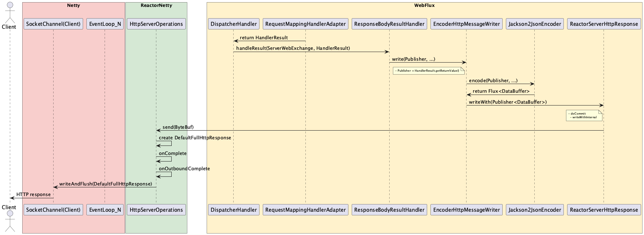Select the "HTTP response" message label
This screenshot has width=644, height=235.
pos(34,195)
